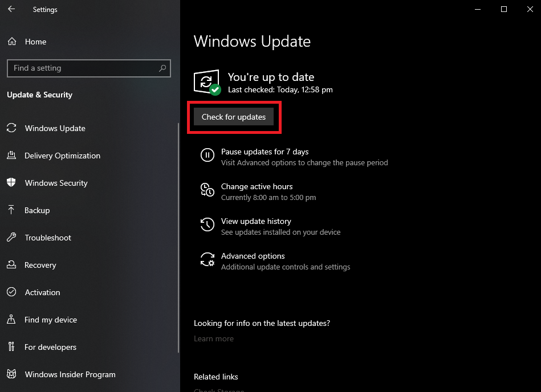Click 'Currently 8:00 am to 5:00 pm' text
Screen dimensions: 541x392
pos(269,198)
